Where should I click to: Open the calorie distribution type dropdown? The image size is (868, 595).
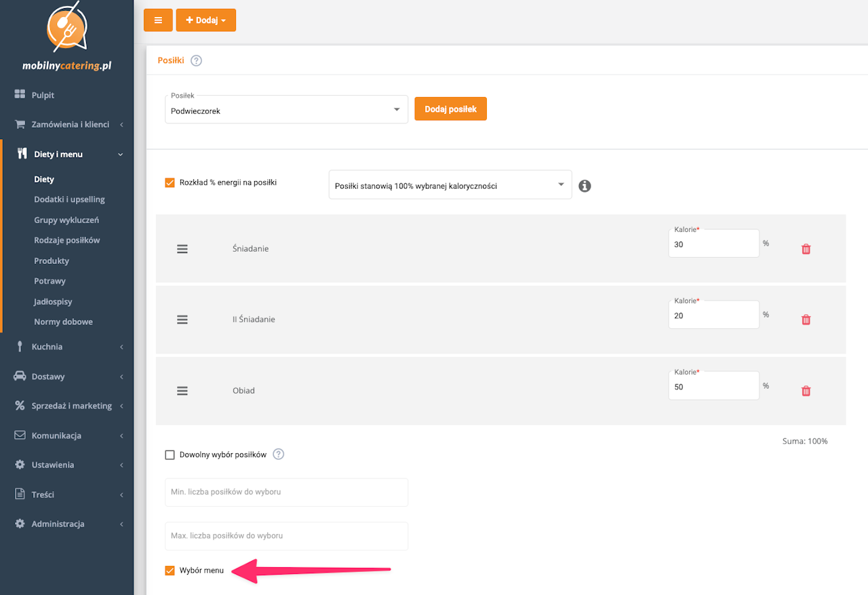(x=450, y=185)
